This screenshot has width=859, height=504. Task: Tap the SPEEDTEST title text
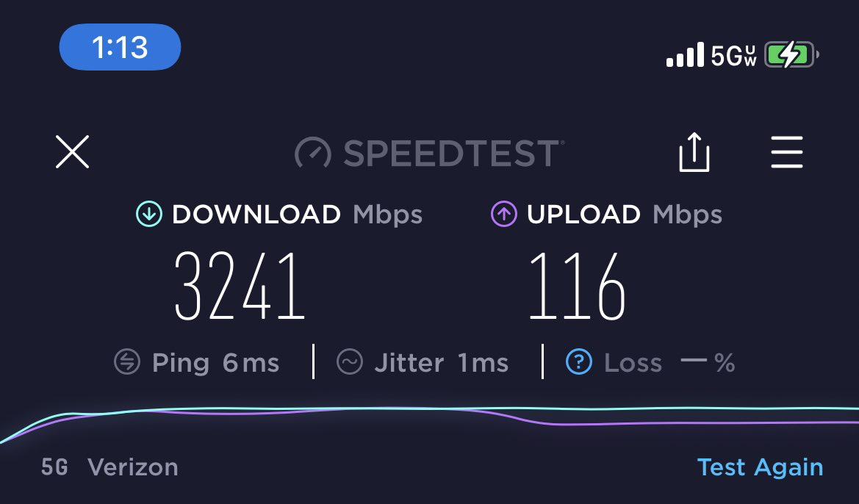pyautogui.click(x=451, y=153)
